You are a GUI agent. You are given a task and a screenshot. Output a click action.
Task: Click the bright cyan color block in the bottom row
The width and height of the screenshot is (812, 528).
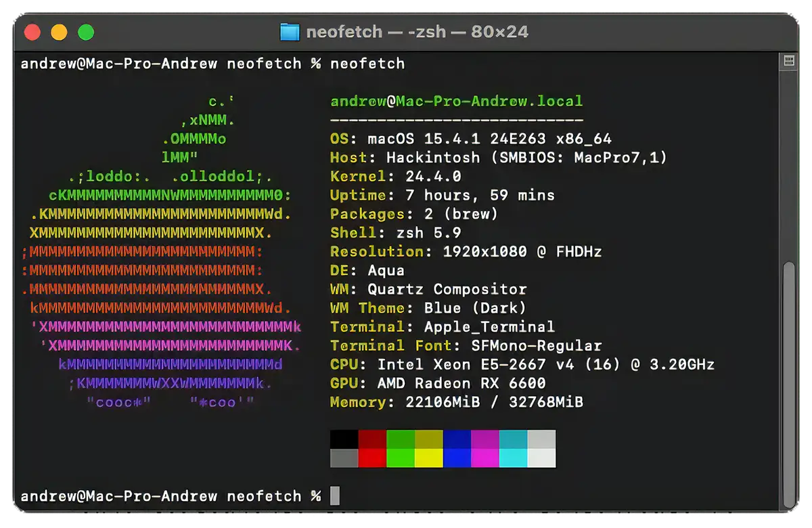coord(514,458)
